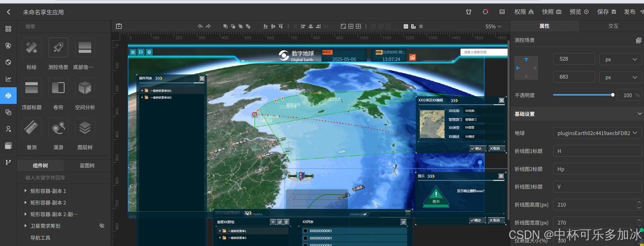The image size is (644, 246).
Task: Adjust the 不透明度 opacity slider handle
Action: [x=613, y=95]
